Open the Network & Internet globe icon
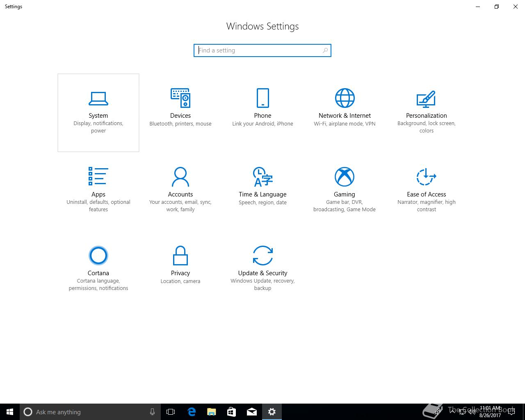Viewport: 525px width, 420px height. point(345,98)
